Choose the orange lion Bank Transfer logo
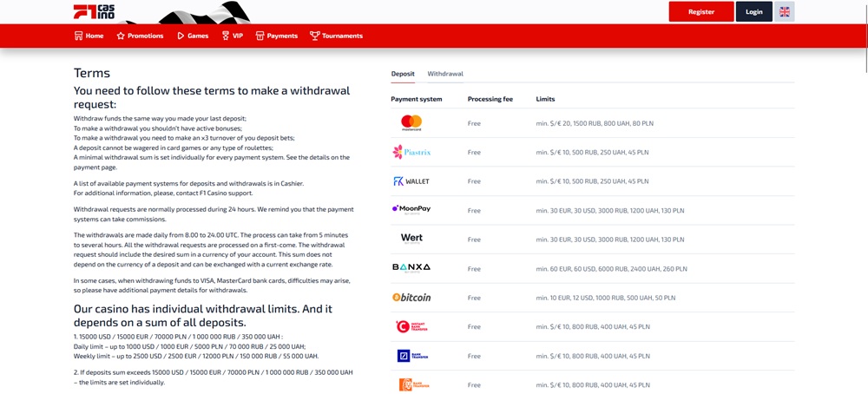Image resolution: width=868 pixels, height=394 pixels. click(x=413, y=384)
